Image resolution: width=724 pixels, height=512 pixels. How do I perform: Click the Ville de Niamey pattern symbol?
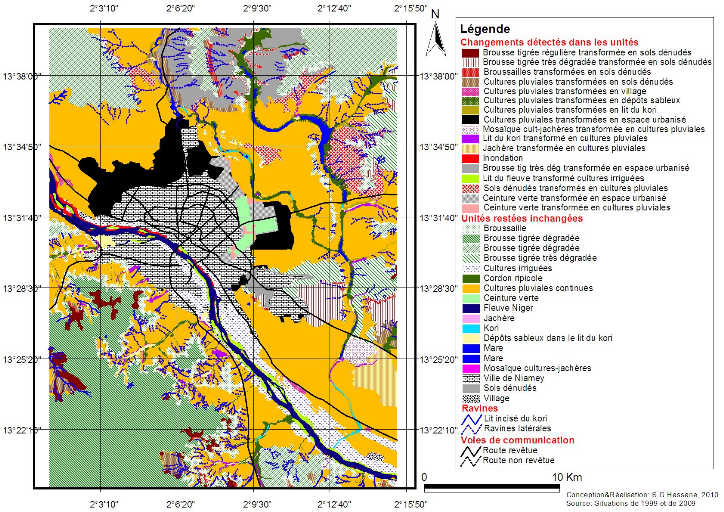[471, 378]
